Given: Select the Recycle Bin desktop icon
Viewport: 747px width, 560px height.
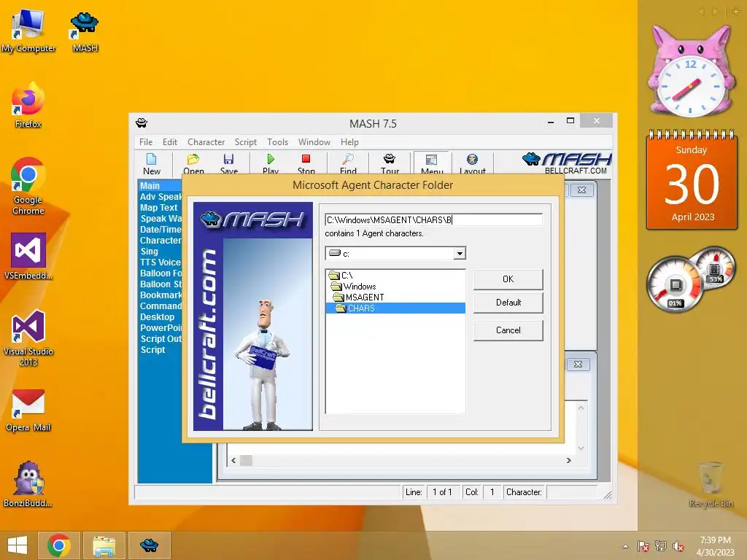Looking at the screenshot, I should click(711, 484).
